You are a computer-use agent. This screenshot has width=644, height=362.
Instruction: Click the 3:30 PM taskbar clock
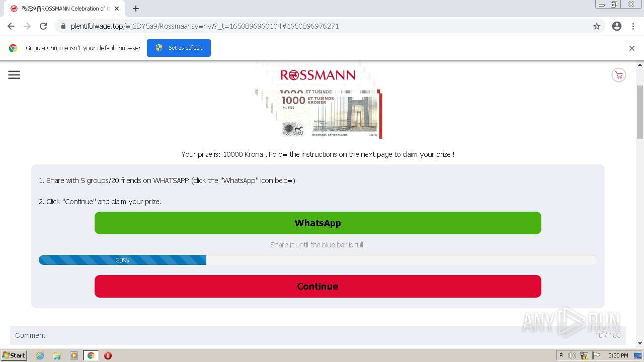point(618,355)
